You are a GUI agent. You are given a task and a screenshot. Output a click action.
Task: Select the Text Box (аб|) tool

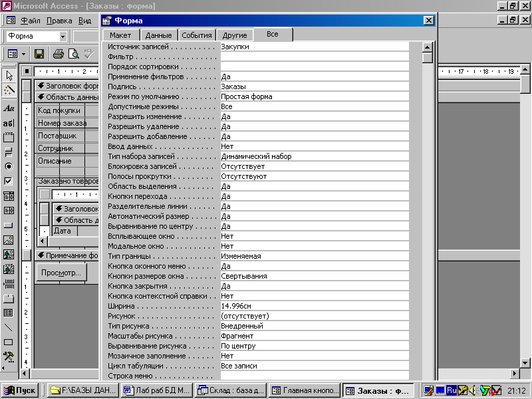9,123
